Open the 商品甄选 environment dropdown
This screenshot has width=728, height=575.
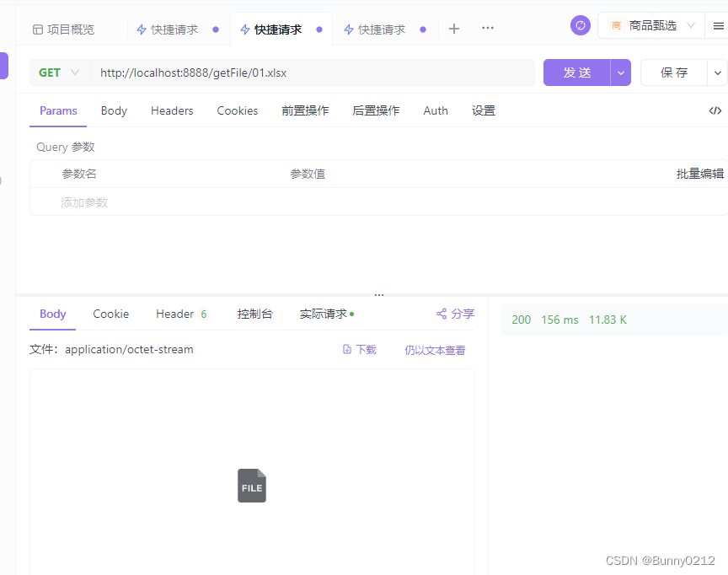pos(650,25)
